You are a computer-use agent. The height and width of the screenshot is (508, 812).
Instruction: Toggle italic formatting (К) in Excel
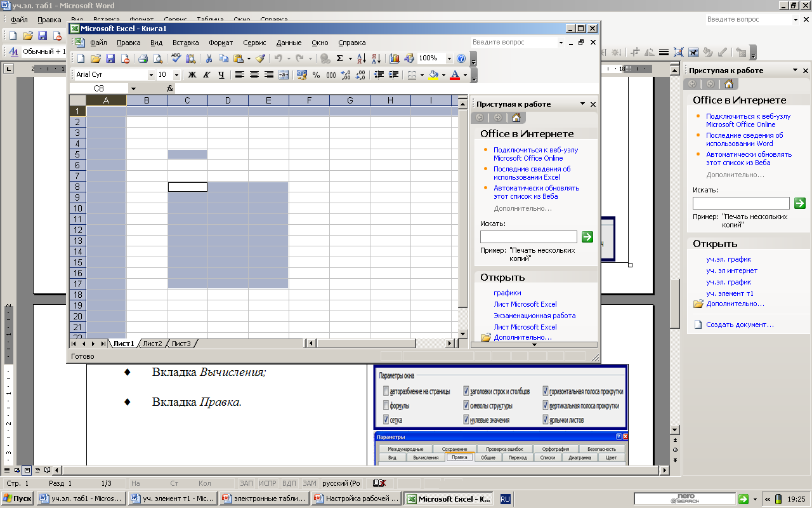(x=207, y=75)
